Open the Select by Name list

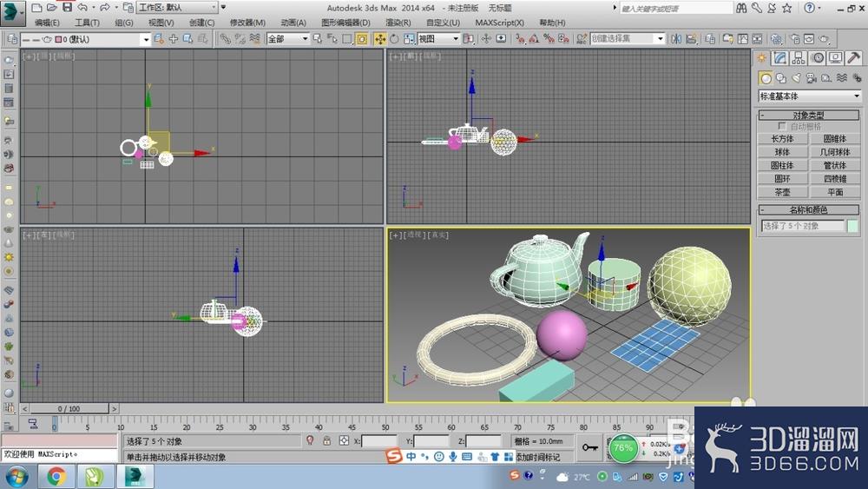(332, 39)
